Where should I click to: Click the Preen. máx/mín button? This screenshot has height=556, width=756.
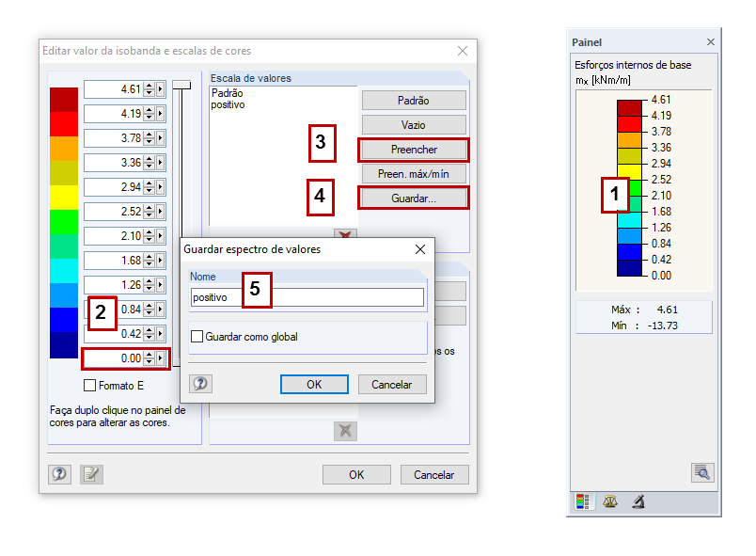coord(414,174)
